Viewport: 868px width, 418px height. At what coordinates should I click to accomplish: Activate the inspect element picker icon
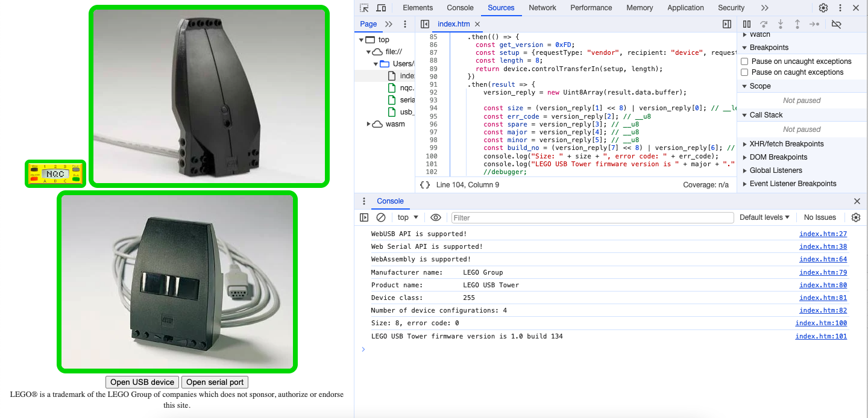point(364,8)
